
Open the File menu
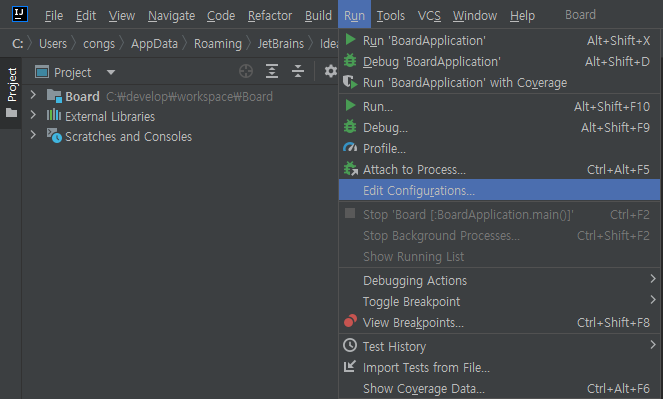[54, 16]
